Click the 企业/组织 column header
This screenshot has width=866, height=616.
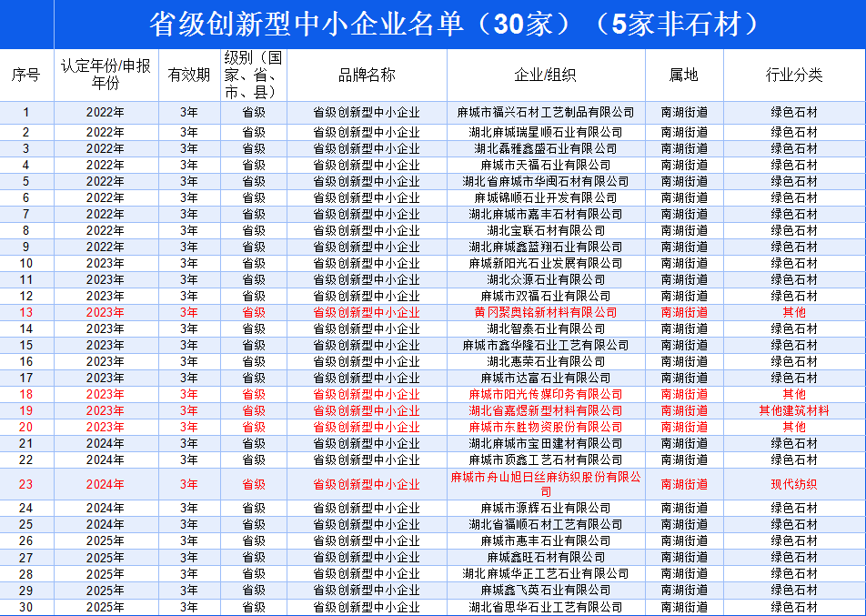click(x=546, y=76)
